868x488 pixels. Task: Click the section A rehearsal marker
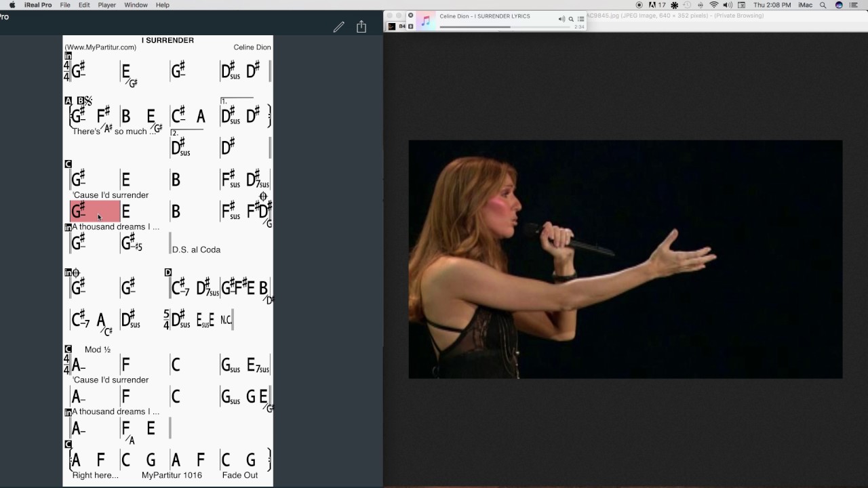click(68, 100)
